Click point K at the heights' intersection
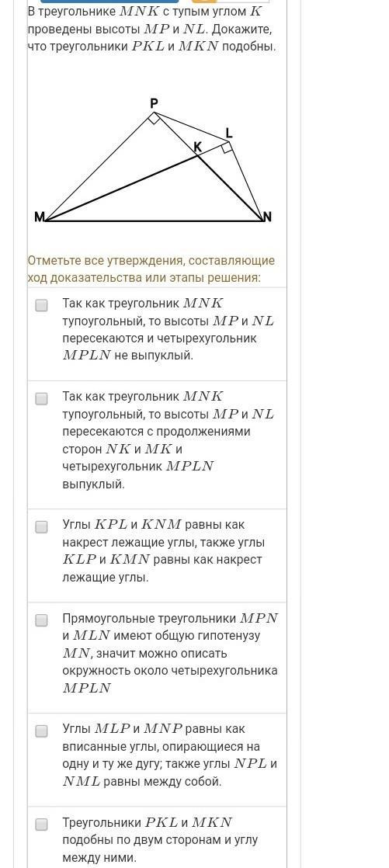 [x=197, y=148]
